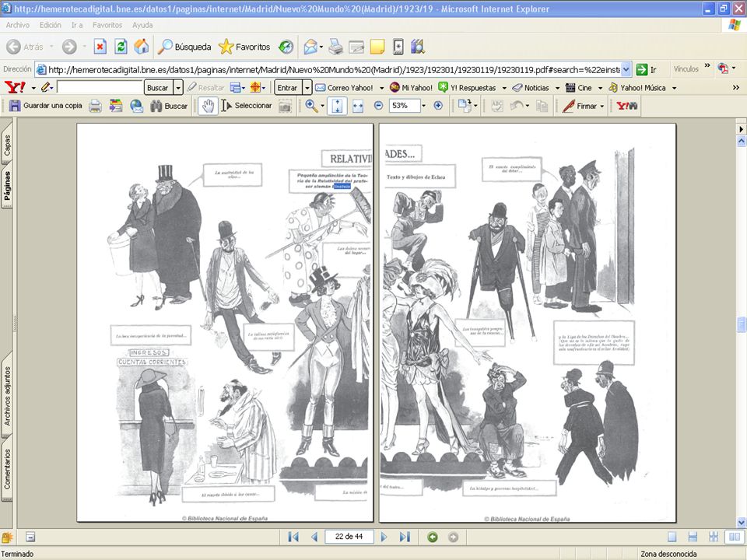Go to the next PDF page
747x560 pixels.
(384, 537)
